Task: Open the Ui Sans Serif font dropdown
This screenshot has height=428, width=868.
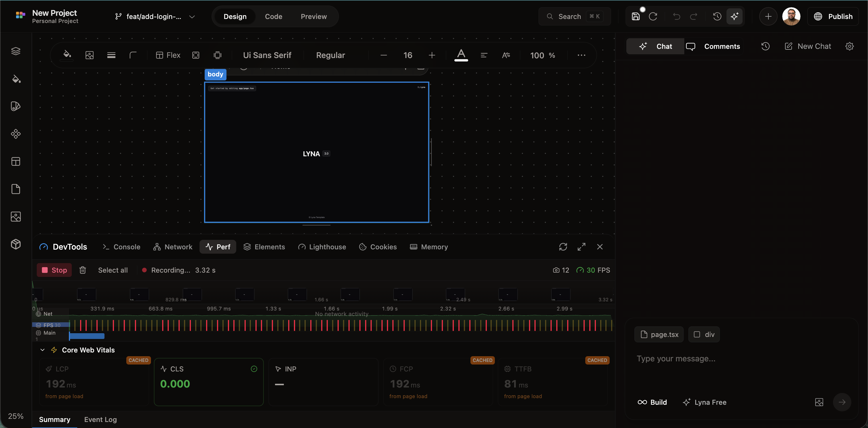Action: click(267, 55)
